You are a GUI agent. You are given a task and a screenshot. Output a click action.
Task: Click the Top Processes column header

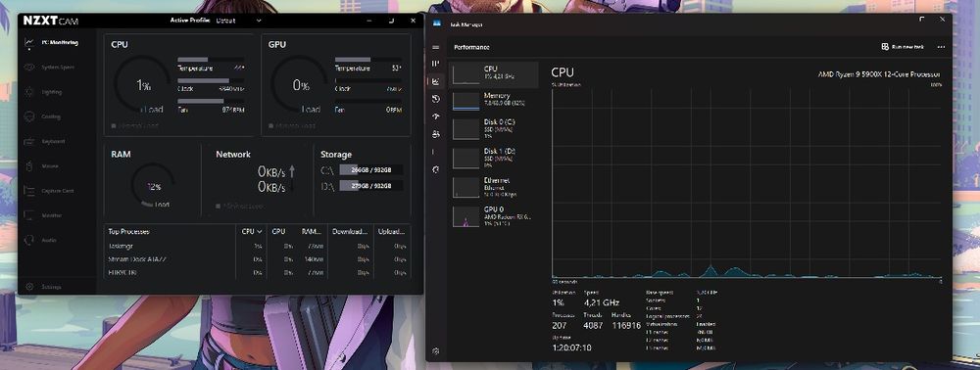point(128,231)
